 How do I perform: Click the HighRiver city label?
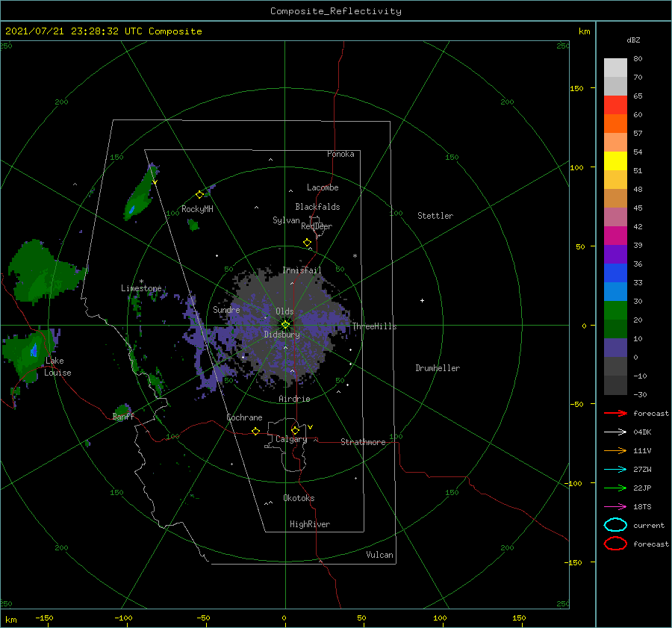click(310, 524)
